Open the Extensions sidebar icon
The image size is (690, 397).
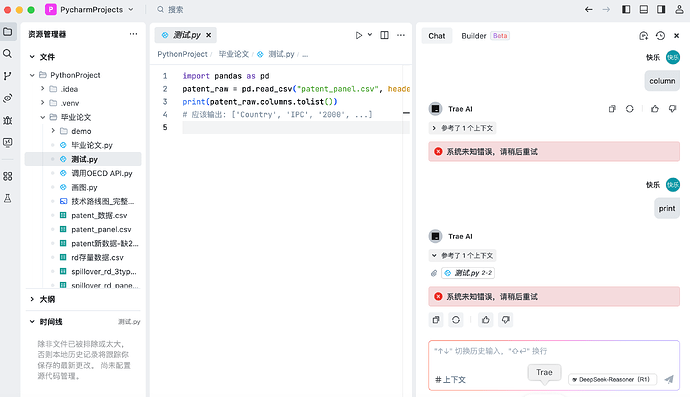(7, 176)
